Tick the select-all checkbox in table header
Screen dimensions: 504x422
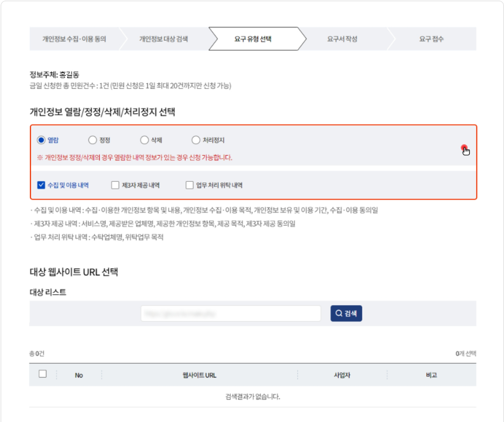point(43,374)
